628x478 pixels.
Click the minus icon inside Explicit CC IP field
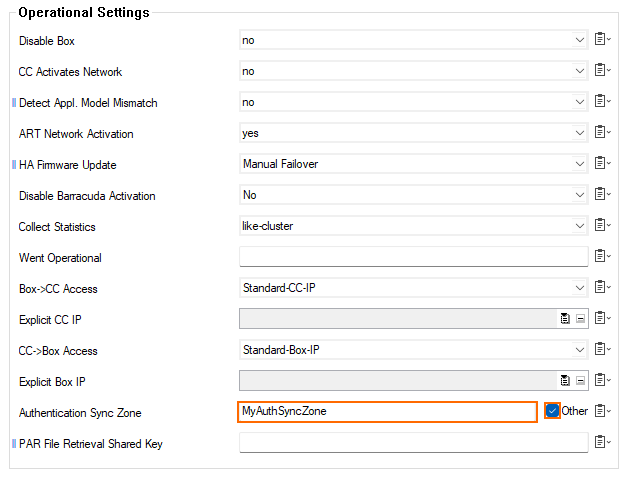pyautogui.click(x=580, y=319)
